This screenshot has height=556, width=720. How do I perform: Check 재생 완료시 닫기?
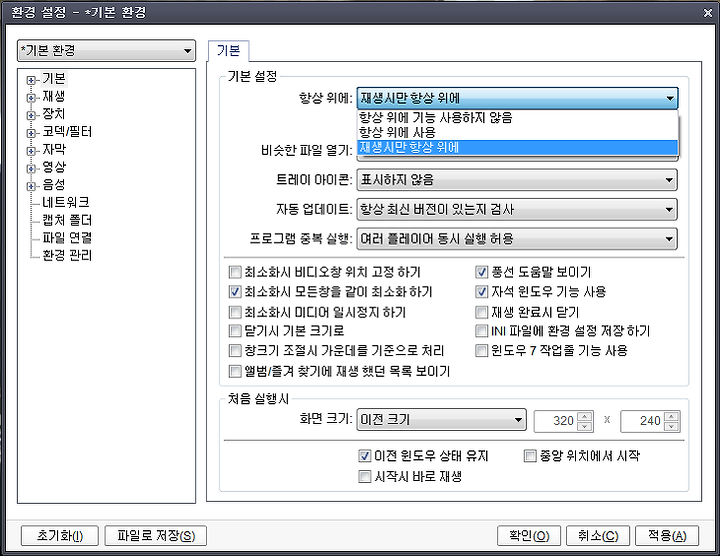481,312
